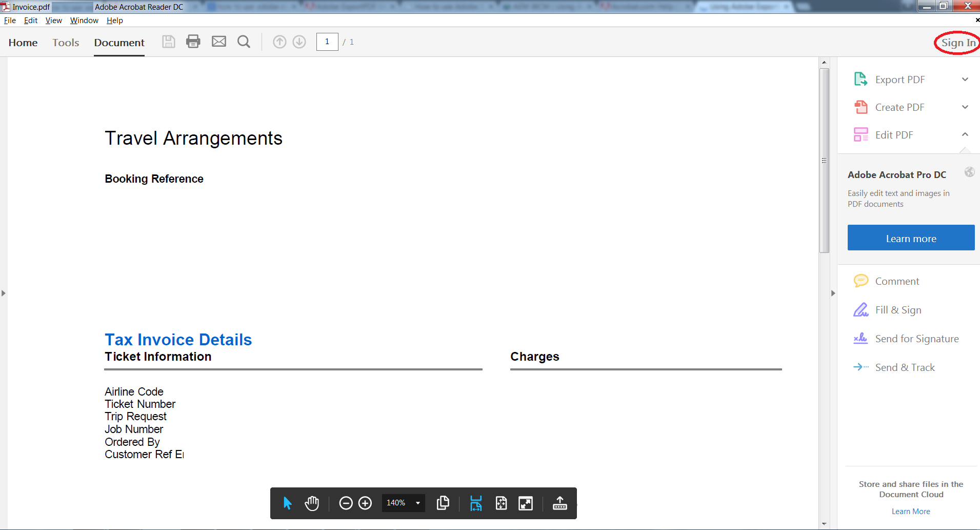Expand the left navigation pane arrow
980x530 pixels.
[4, 293]
